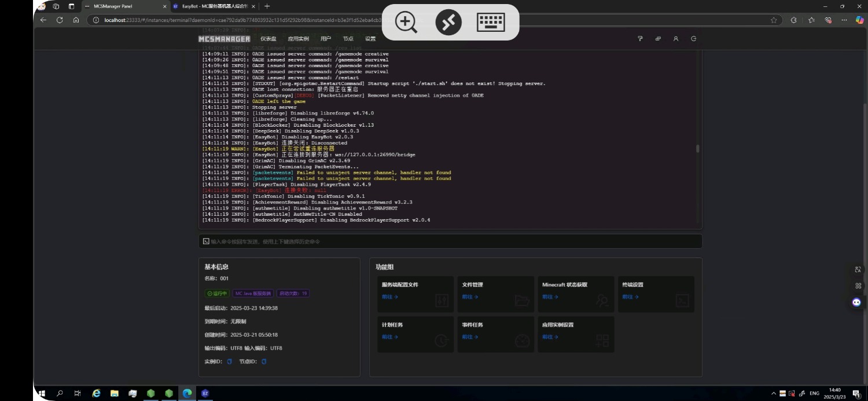Go to 文件管理 file manager link

(x=470, y=297)
